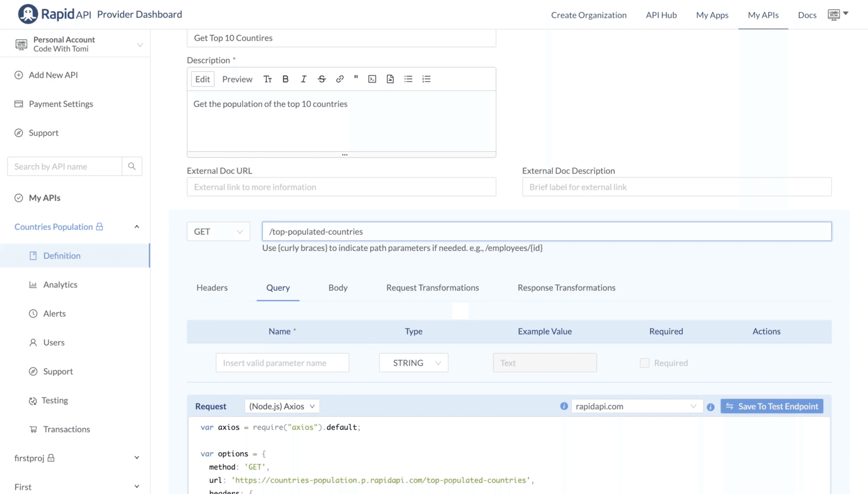Open the (Node.js) Axios language dropdown

282,406
